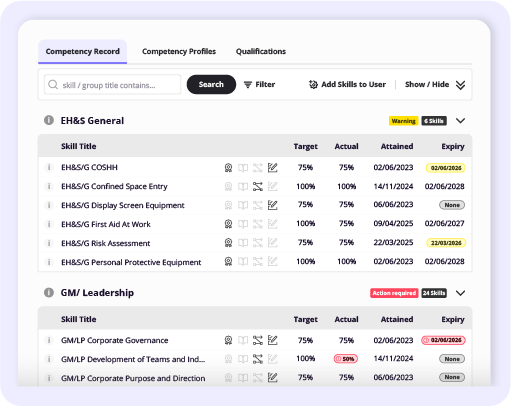
Task: Click the info icon for Development of Teams
Action: (49, 359)
